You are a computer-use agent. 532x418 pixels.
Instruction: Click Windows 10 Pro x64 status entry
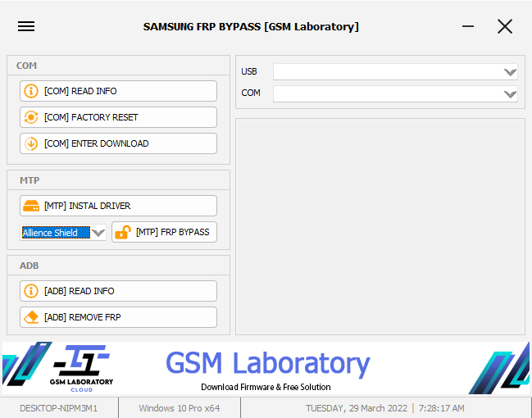coord(180,408)
